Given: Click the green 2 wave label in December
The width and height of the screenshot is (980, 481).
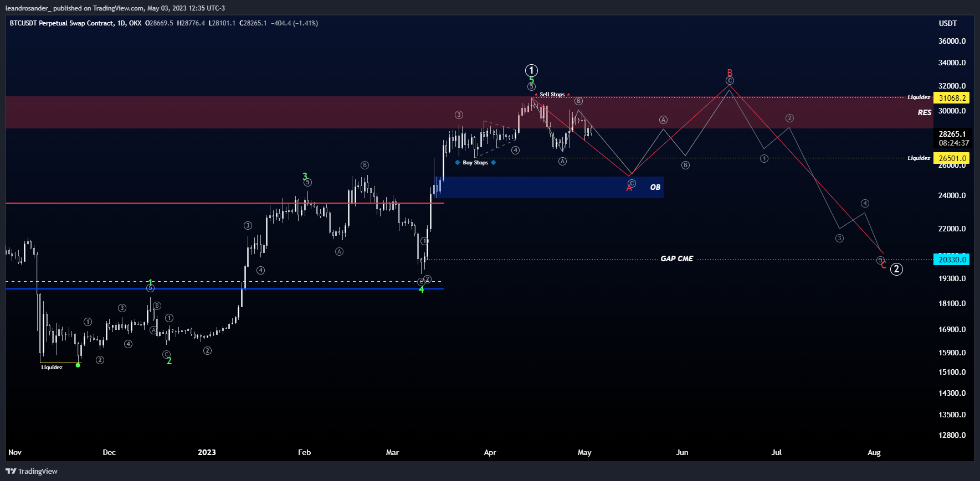Looking at the screenshot, I should (x=169, y=361).
